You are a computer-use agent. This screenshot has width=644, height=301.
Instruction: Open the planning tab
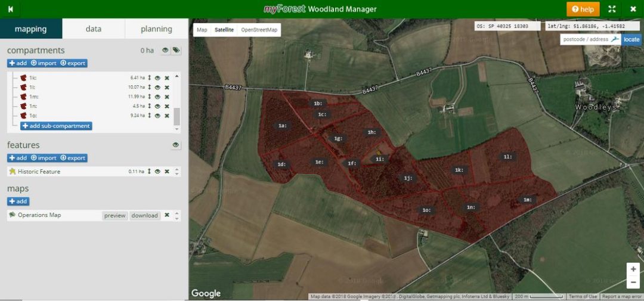pos(156,29)
